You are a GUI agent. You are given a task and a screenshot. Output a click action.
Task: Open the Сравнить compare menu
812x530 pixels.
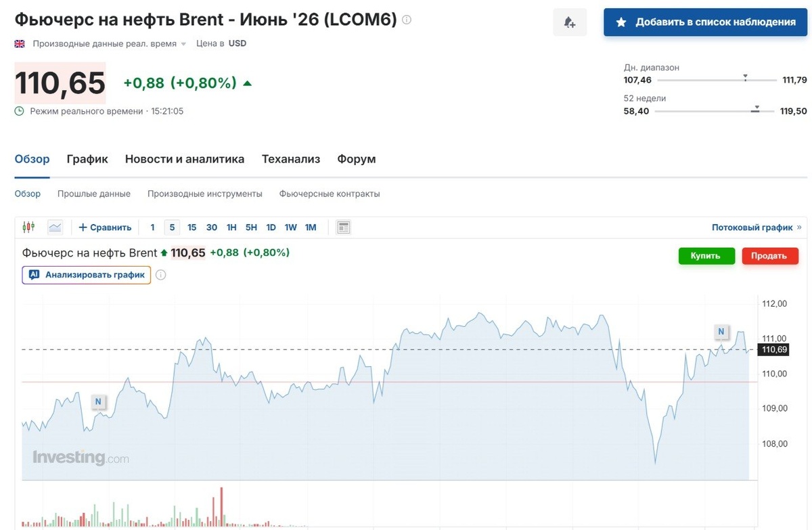click(104, 227)
